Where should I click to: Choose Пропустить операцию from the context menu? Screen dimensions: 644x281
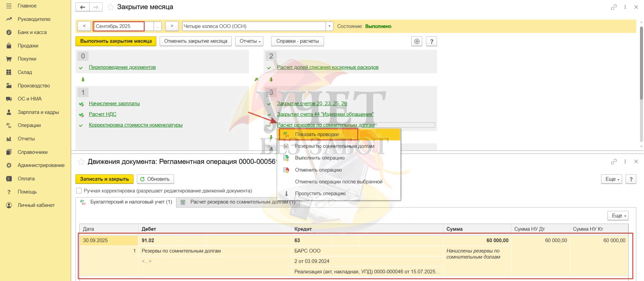point(320,193)
